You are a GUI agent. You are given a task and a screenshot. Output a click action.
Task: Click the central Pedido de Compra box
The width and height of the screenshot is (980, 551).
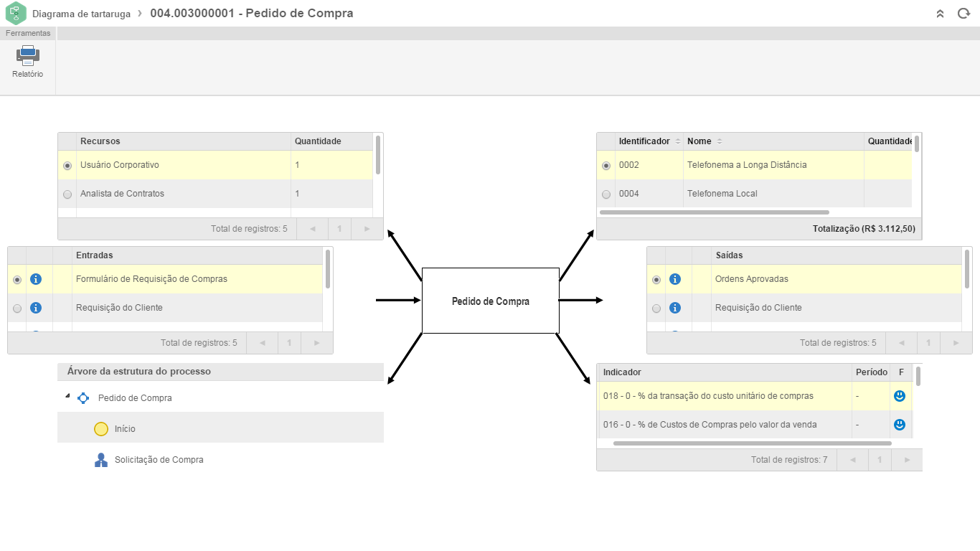click(491, 301)
